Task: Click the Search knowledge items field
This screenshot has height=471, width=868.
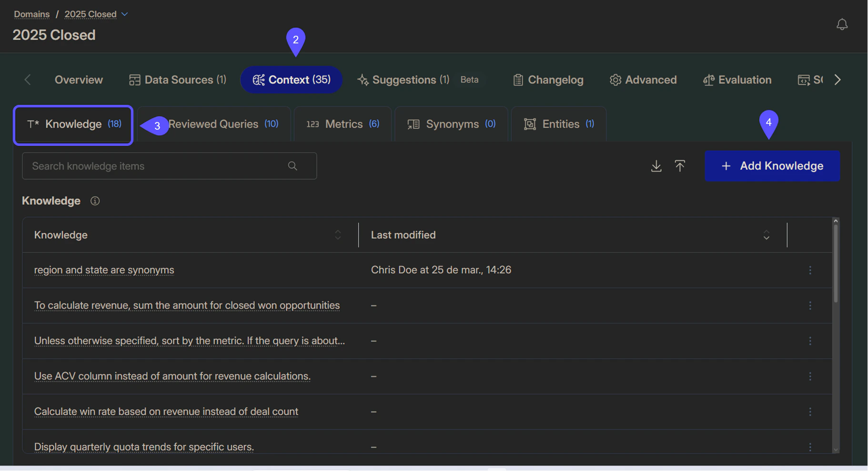Action: (x=169, y=166)
